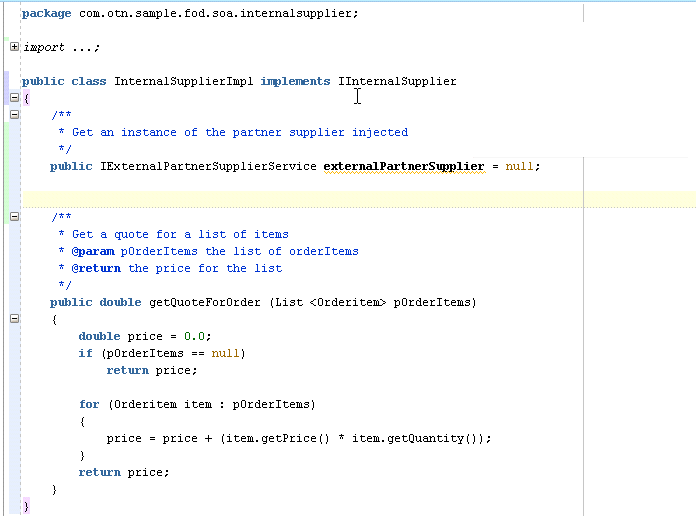Select the underlined externalPartnerSupplier variable
Screen dimensions: 696x516
pyautogui.click(x=404, y=166)
